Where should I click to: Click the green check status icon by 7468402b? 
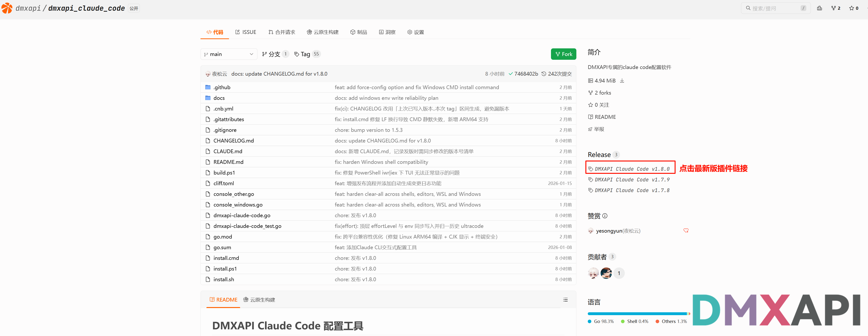[510, 74]
